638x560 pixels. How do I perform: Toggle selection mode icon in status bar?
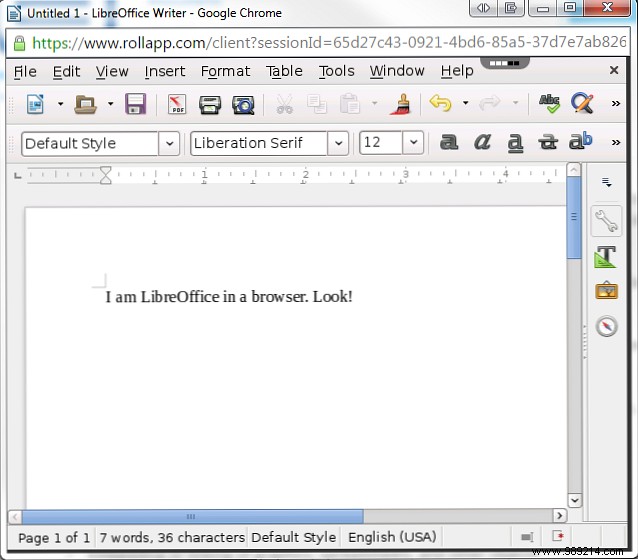[x=527, y=537]
